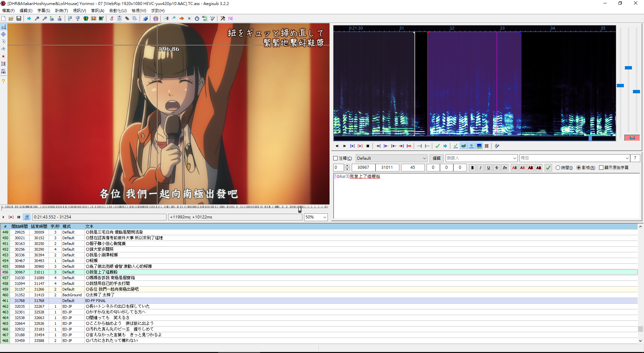644x353 pixels.
Task: Click the video tools help question mark
Action: [x=3, y=81]
